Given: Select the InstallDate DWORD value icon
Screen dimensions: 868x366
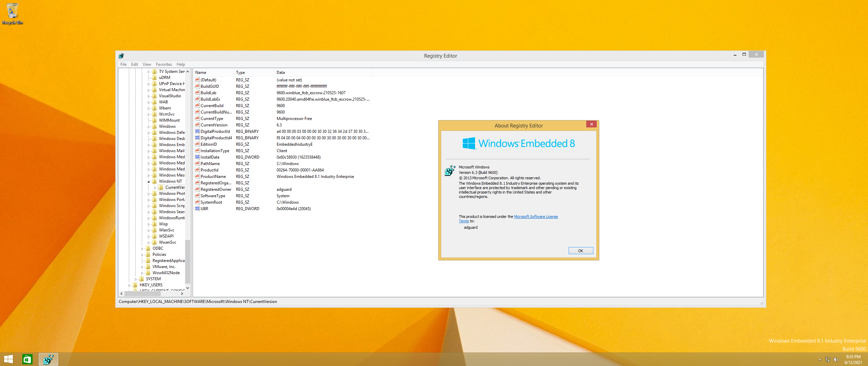Looking at the screenshot, I should (x=197, y=157).
